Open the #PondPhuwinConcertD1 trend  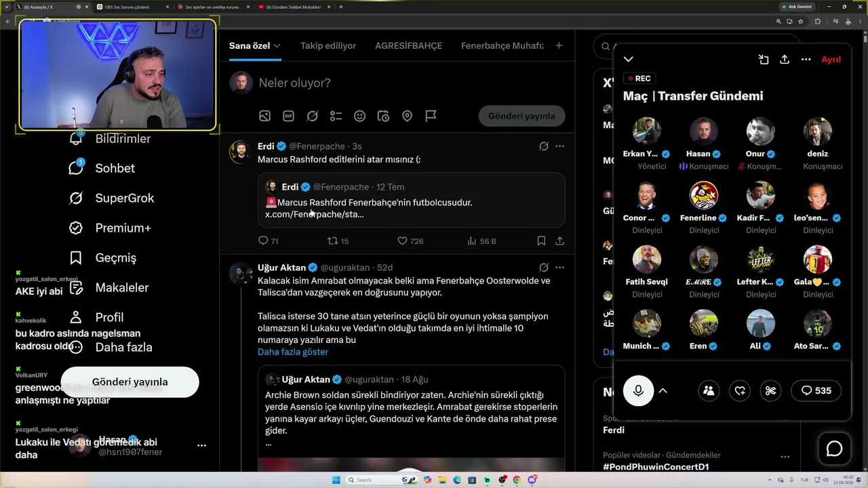[656, 467]
